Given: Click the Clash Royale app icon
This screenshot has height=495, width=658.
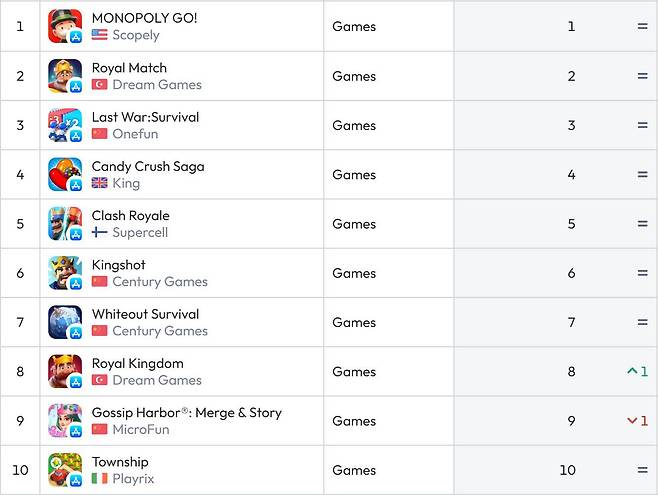Looking at the screenshot, I should 65,224.
